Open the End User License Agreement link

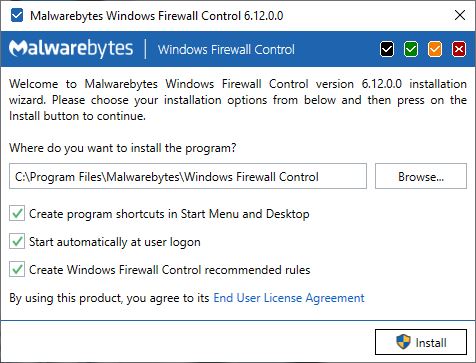(x=289, y=298)
